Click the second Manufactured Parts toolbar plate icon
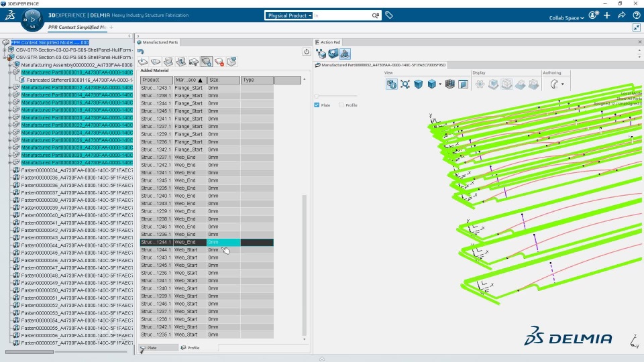Viewport: 644px width, 362px height. [x=156, y=62]
